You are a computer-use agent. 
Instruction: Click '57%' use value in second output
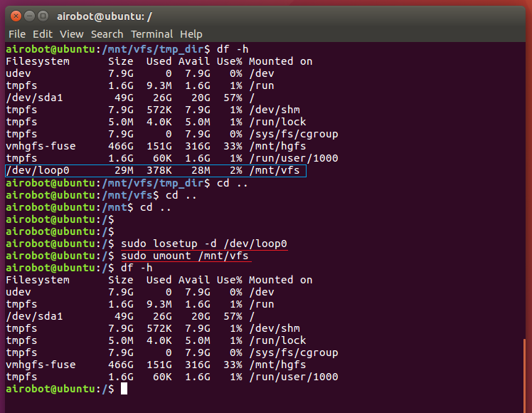click(233, 316)
